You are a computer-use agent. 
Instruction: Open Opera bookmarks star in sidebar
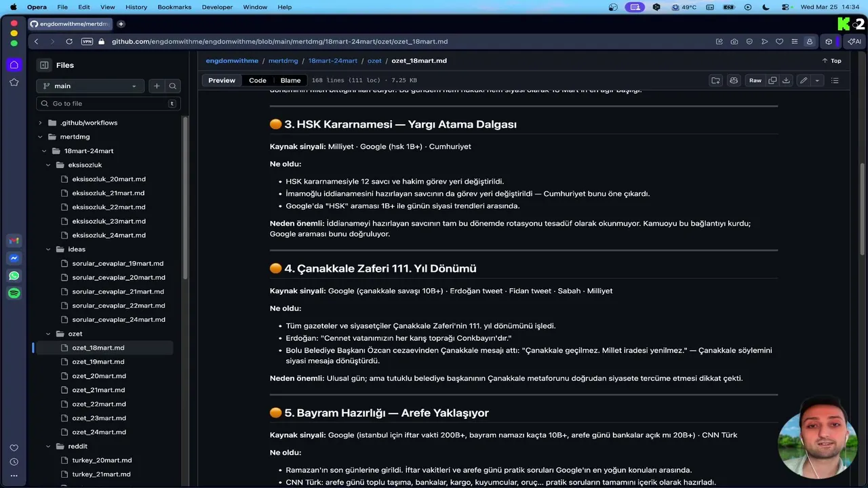(14, 82)
